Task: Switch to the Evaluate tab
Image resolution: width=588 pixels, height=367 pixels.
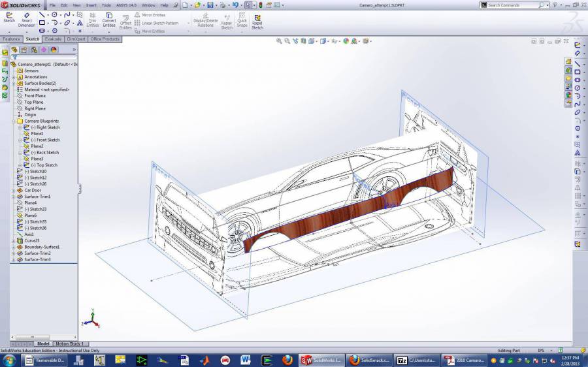Action: pos(53,39)
